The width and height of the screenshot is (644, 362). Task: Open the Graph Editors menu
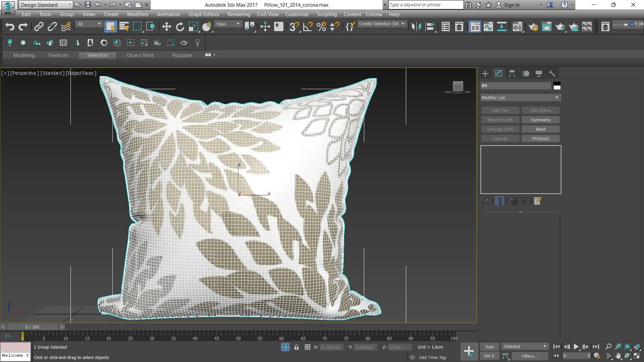pyautogui.click(x=204, y=14)
